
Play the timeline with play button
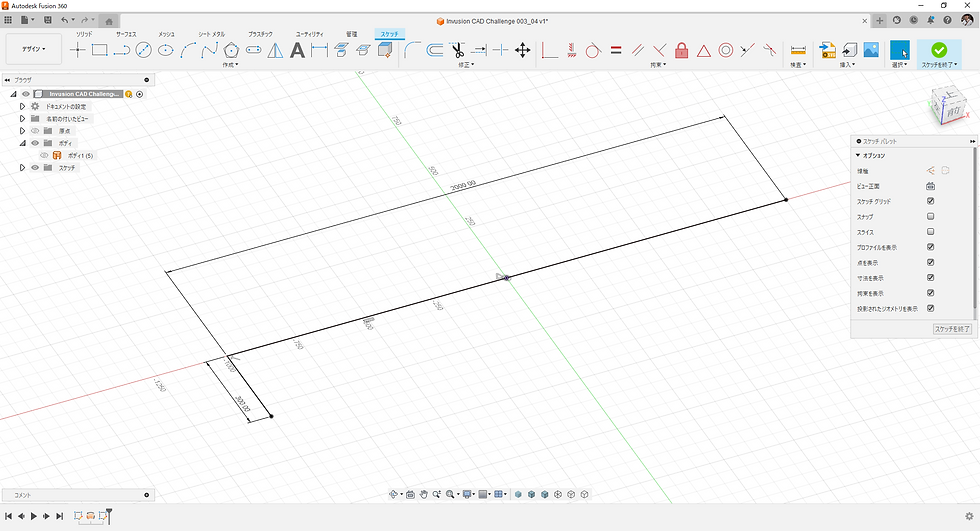pyautogui.click(x=34, y=516)
